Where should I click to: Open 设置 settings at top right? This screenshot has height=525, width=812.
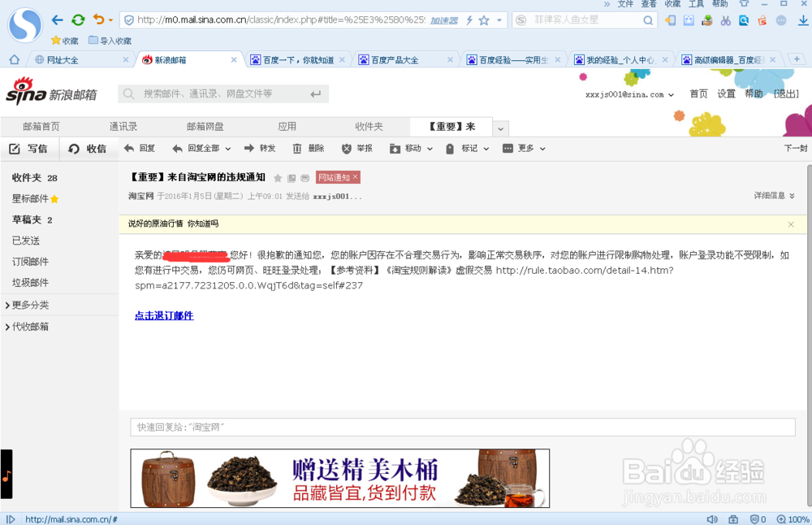click(x=726, y=93)
